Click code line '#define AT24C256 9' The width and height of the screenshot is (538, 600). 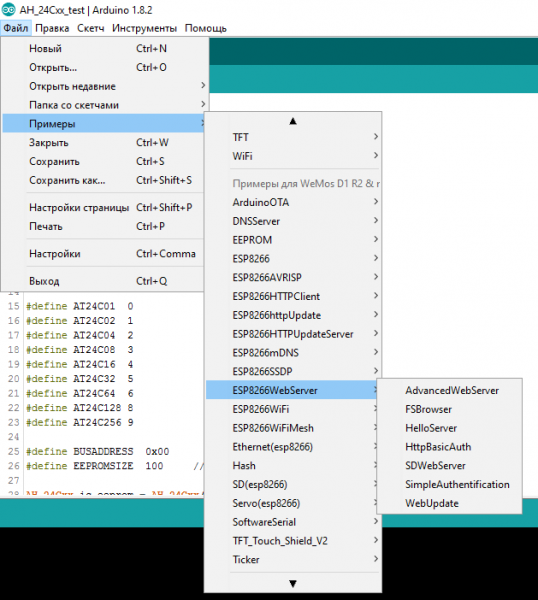80,422
